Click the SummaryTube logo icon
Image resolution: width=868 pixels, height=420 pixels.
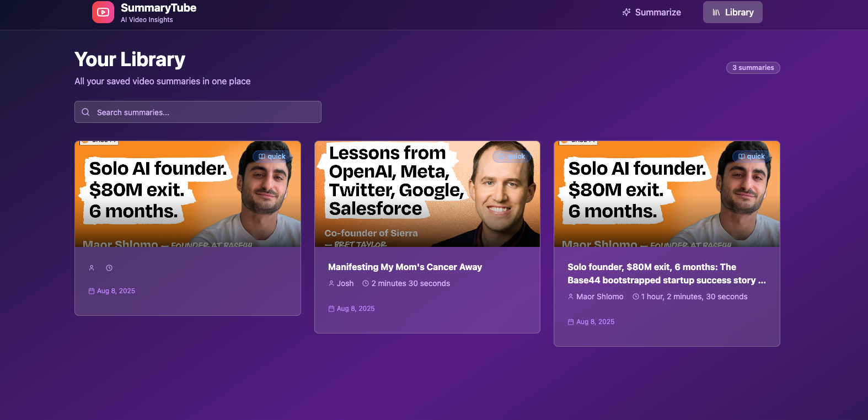click(103, 12)
